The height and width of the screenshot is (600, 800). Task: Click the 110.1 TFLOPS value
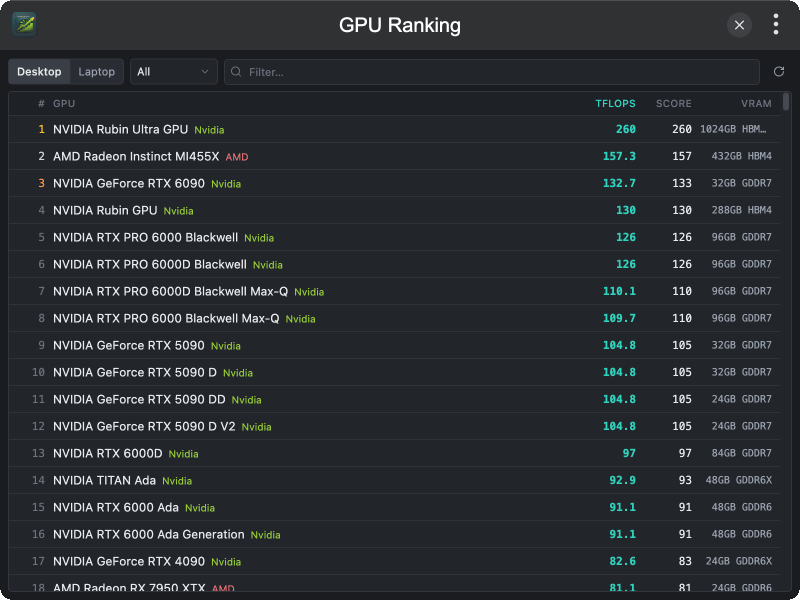[619, 291]
